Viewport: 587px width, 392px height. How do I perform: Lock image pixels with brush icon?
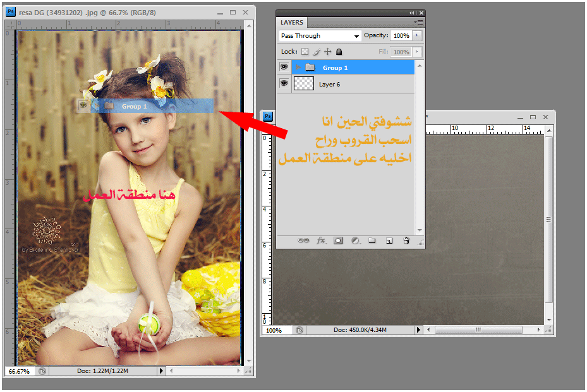tap(317, 52)
